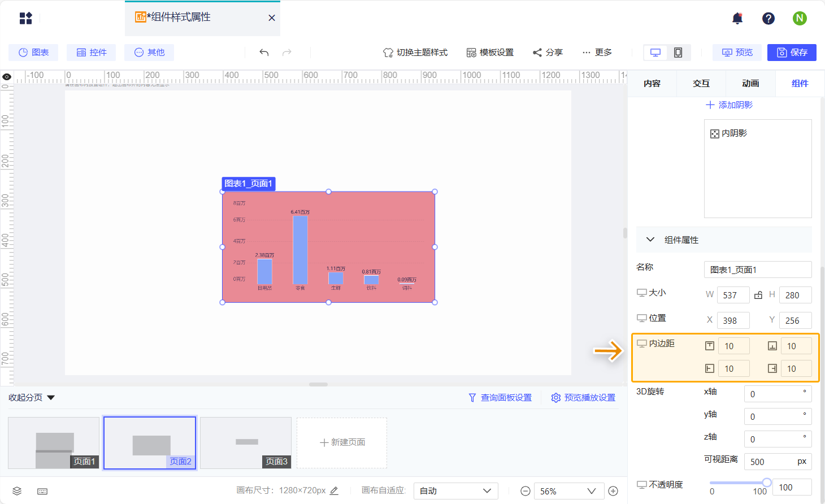Switch to the 内容 tab
This screenshot has width=825, height=504.
pyautogui.click(x=652, y=84)
